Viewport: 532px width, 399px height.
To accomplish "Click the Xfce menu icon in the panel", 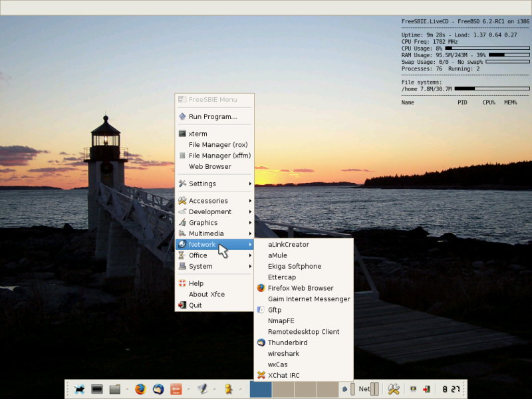I will 80,389.
